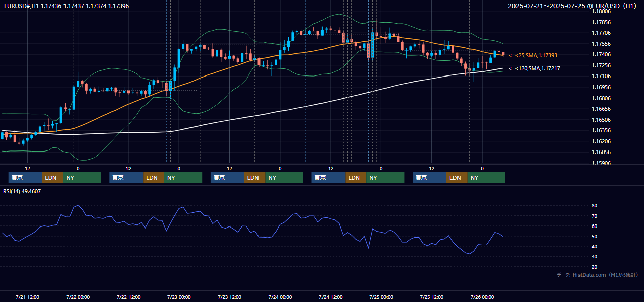
Task: Select the 7/25 12:00 time label
Action: point(431,297)
